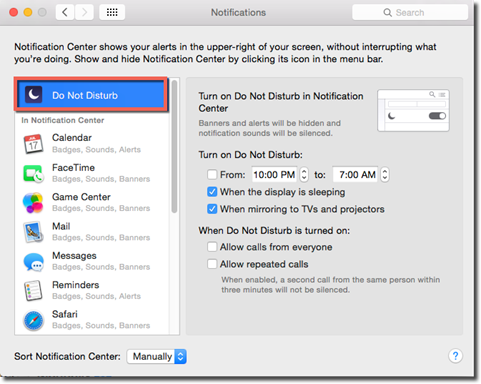Select the Reminders list icon
481x384 pixels.
coord(33,290)
